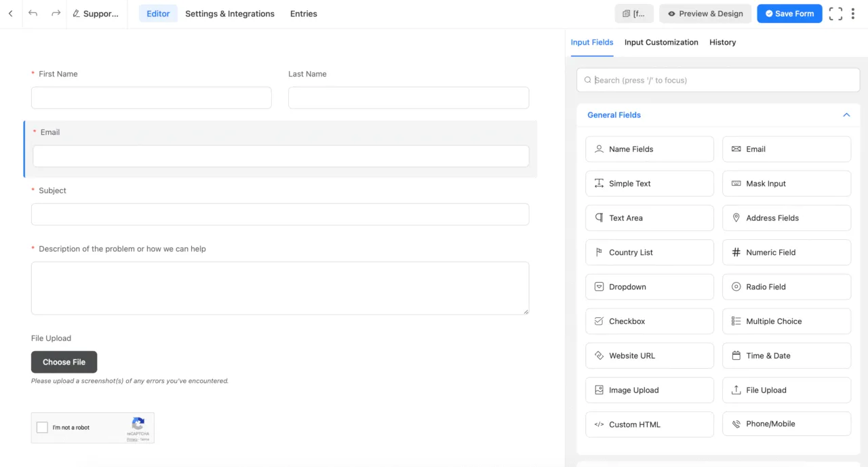The image size is (868, 467).
Task: Add Address Fields element
Action: (x=787, y=218)
